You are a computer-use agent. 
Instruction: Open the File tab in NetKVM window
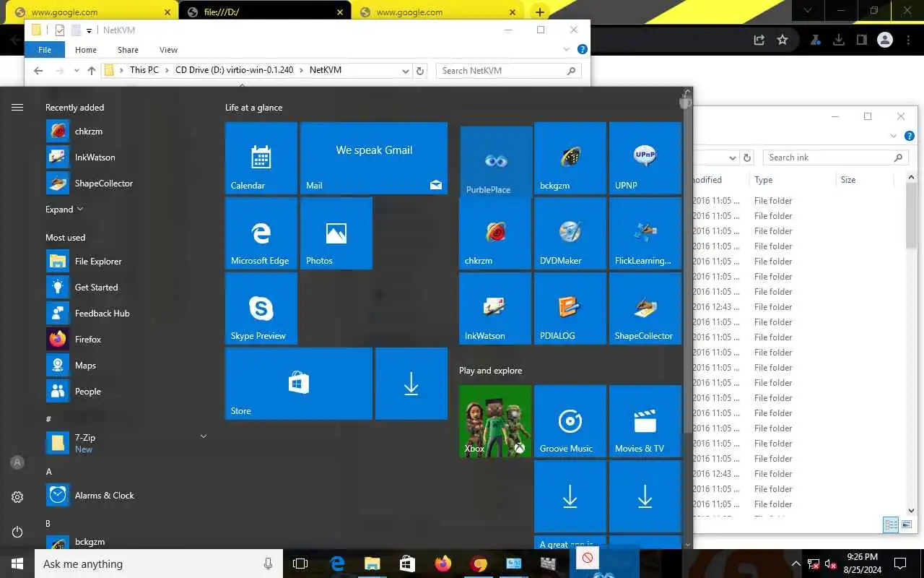(45, 50)
